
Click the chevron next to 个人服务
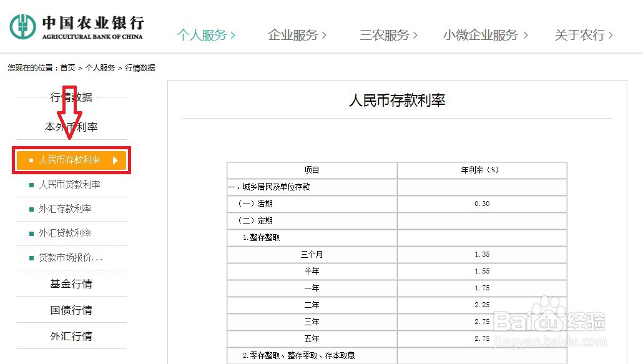(233, 35)
